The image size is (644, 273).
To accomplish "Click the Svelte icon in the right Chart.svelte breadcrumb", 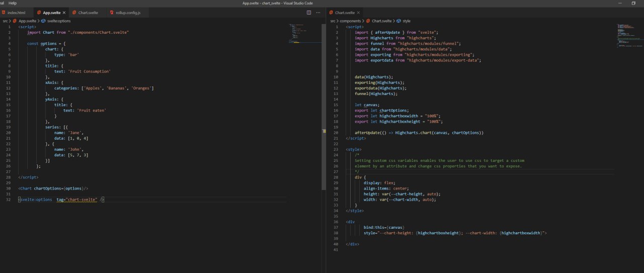I will pyautogui.click(x=368, y=21).
